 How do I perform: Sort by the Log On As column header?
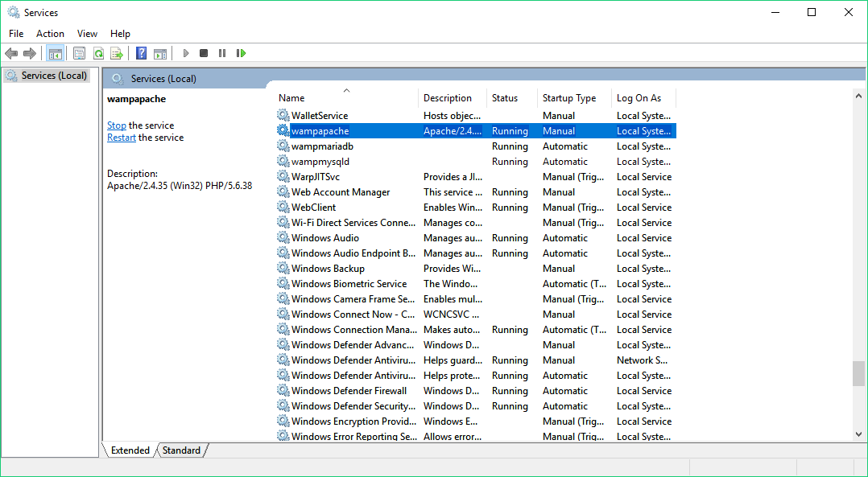click(644, 98)
